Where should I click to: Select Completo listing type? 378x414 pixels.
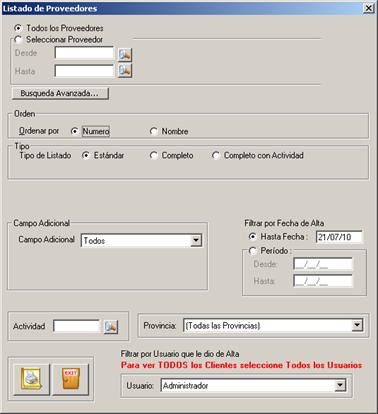tap(153, 155)
